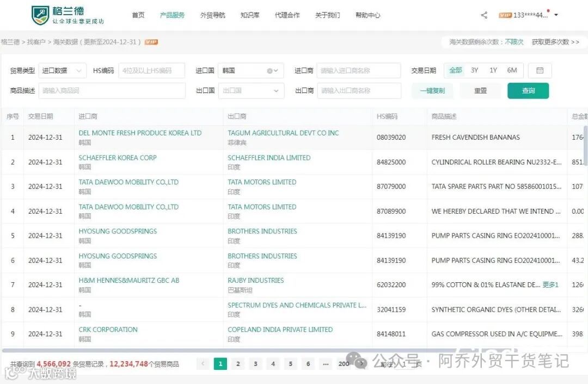Expand the 出口国 dropdown
This screenshot has width=588, height=384.
tap(251, 91)
